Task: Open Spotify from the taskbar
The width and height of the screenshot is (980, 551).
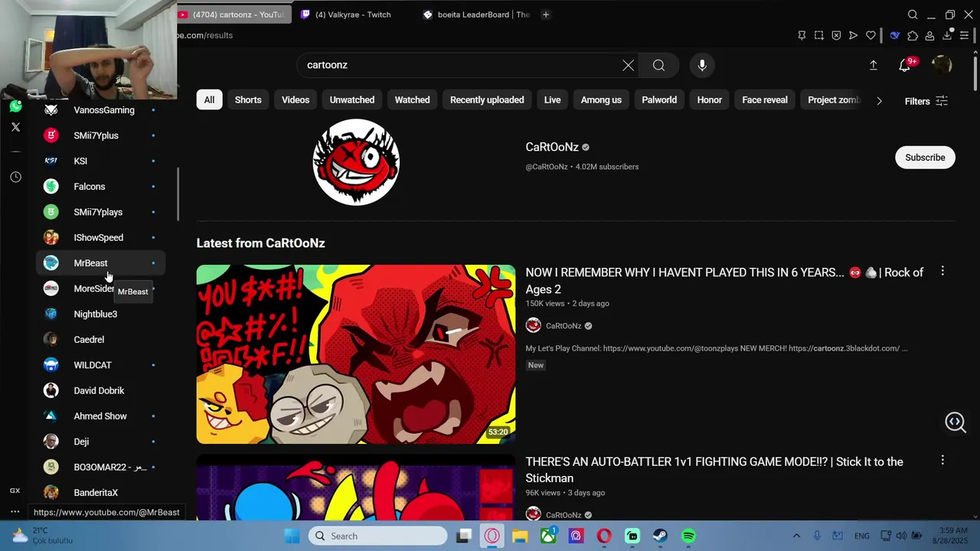Action: point(688,536)
